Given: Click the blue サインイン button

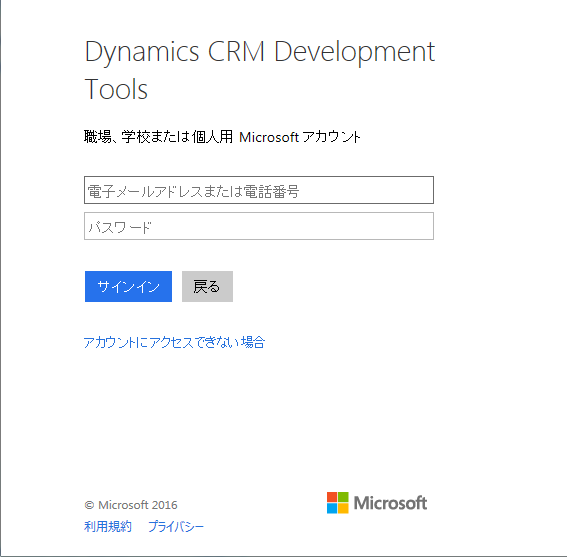Looking at the screenshot, I should pyautogui.click(x=128, y=286).
